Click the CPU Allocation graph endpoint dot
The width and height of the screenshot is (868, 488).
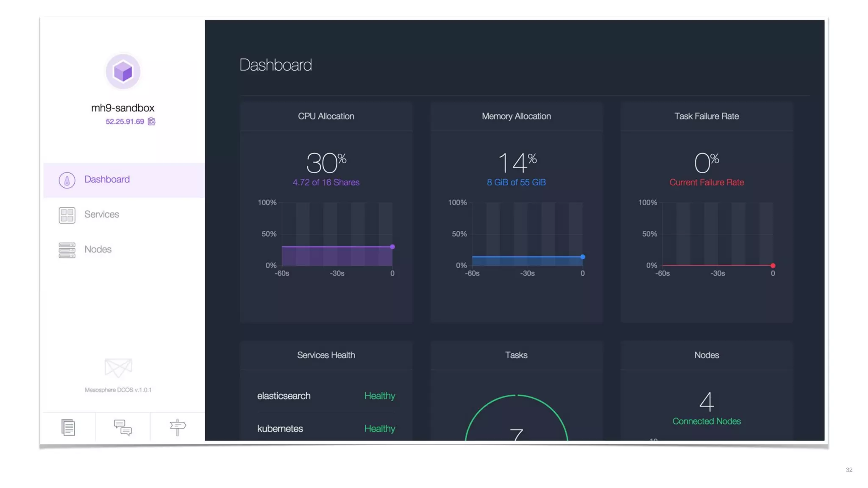[x=392, y=247]
